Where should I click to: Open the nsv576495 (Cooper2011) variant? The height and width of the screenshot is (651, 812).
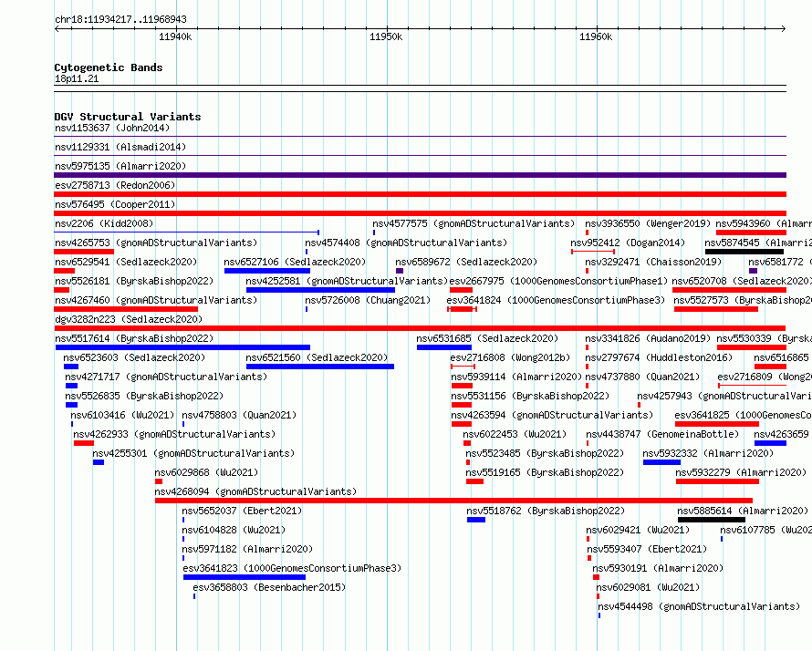pos(115,204)
